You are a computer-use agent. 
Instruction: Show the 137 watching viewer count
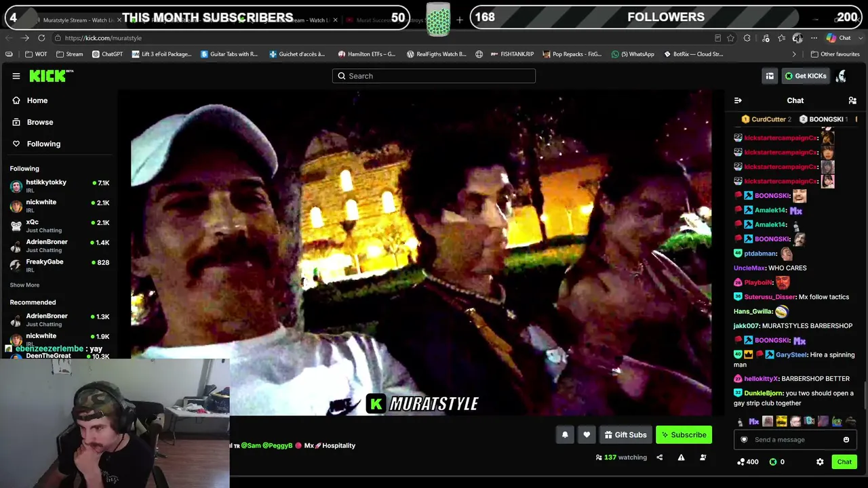tap(621, 457)
